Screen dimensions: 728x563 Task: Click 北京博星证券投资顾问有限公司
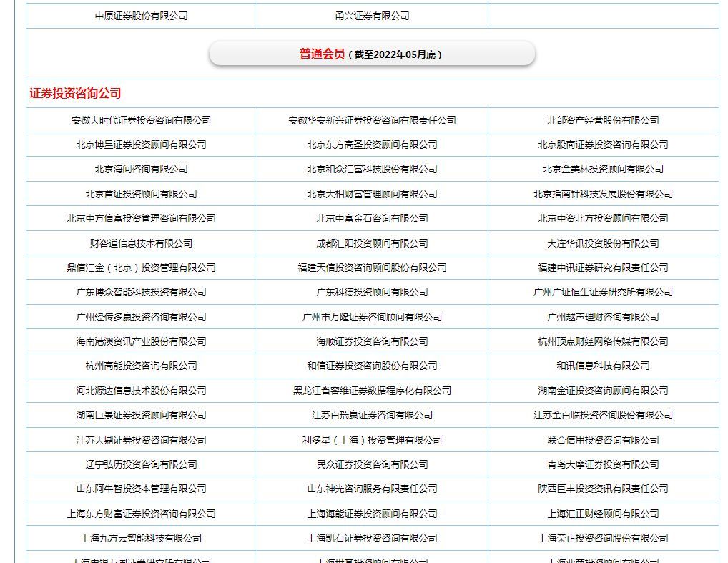coord(141,145)
